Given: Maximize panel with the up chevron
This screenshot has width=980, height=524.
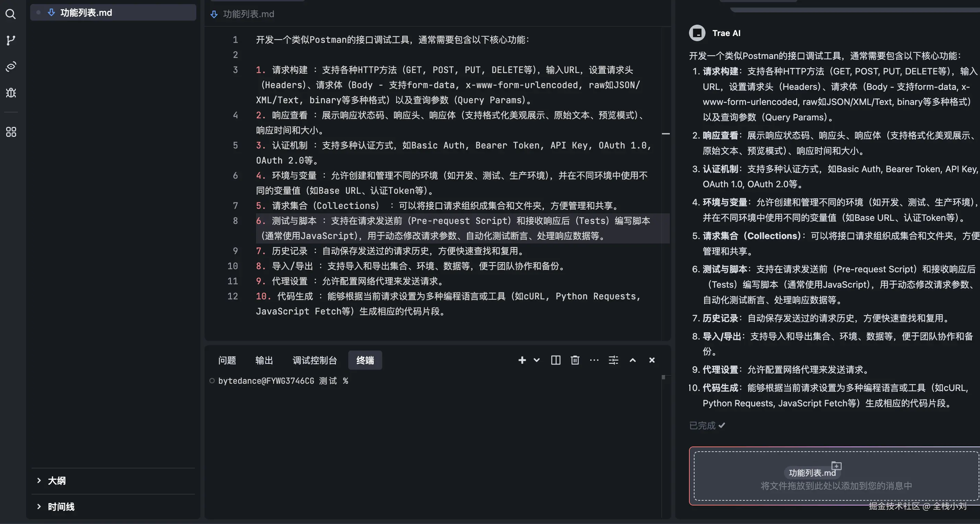Looking at the screenshot, I should pyautogui.click(x=633, y=360).
